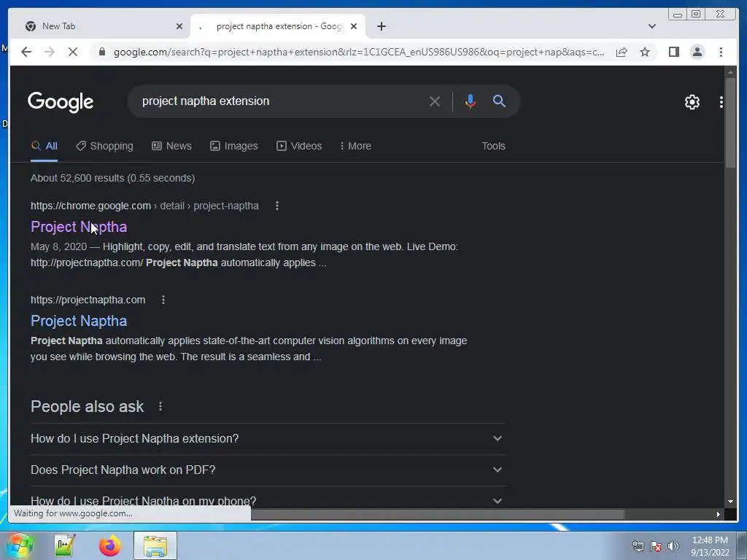Click 'About 52,600 results' text
Screen dimensions: 747x560
[x=77, y=178]
